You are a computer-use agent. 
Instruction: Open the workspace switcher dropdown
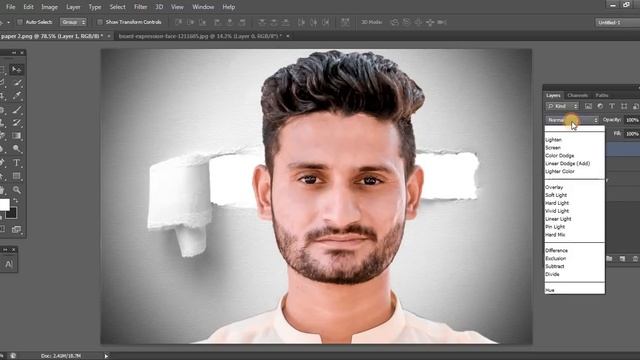tap(617, 22)
